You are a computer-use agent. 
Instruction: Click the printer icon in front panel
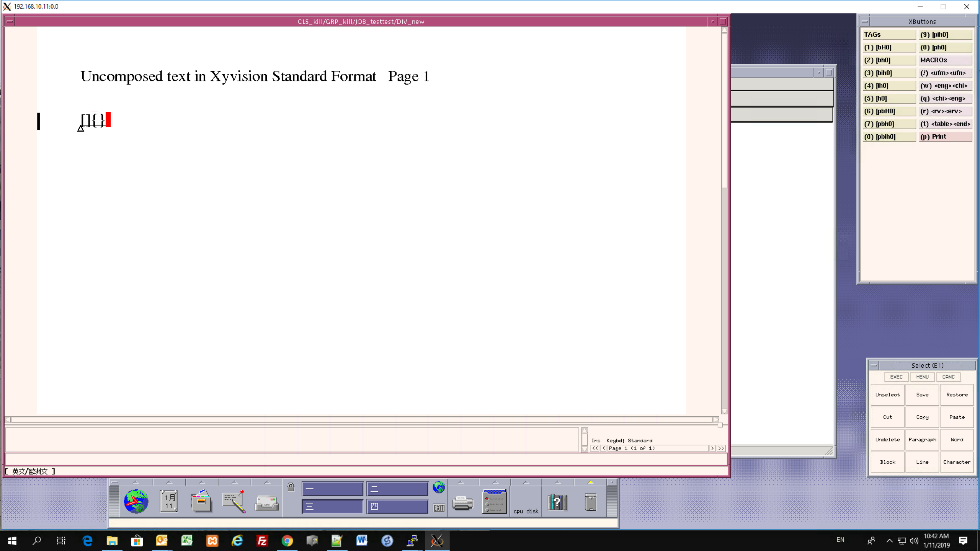click(x=462, y=503)
